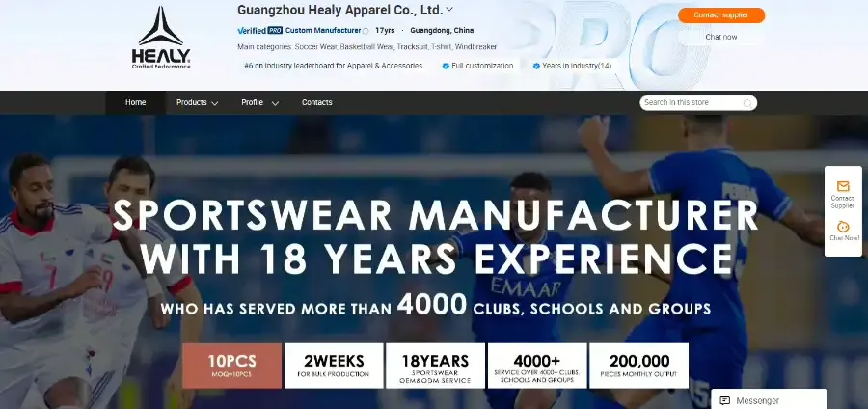
Task: Click the Healy logo image
Action: pos(160,39)
